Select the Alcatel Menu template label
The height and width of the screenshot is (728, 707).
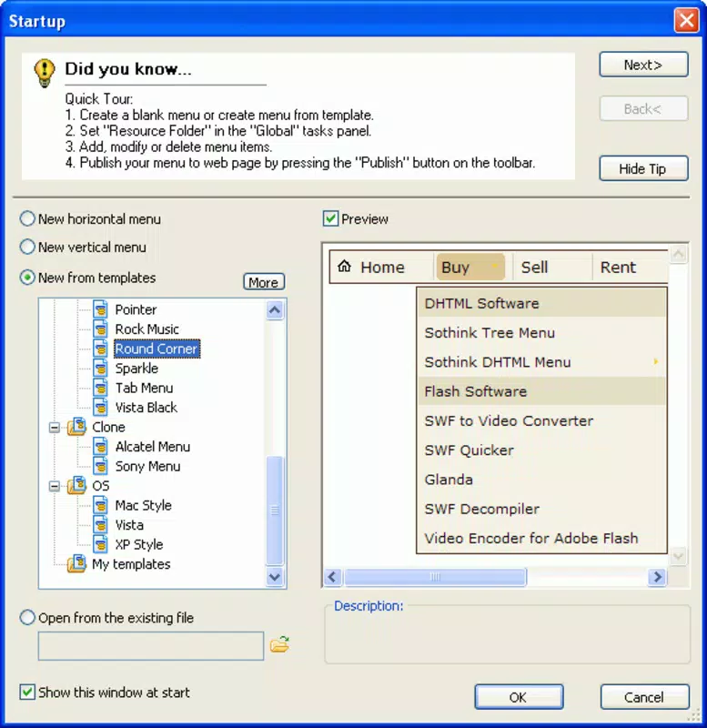(153, 447)
